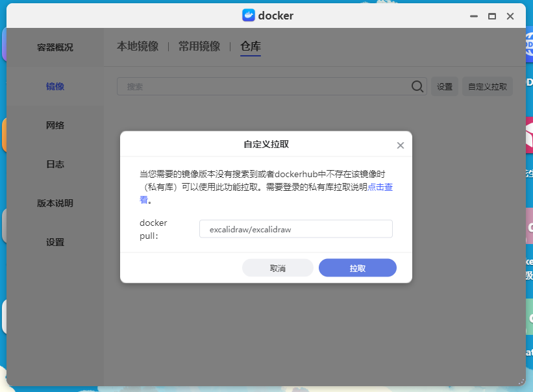
Task: Click the 'docker pull:' label
Action: [x=153, y=229]
